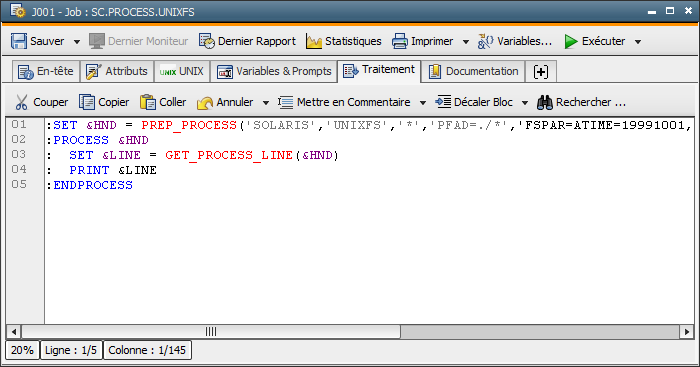The height and width of the screenshot is (367, 700).
Task: Click the Imprimer printer icon
Action: tap(400, 42)
